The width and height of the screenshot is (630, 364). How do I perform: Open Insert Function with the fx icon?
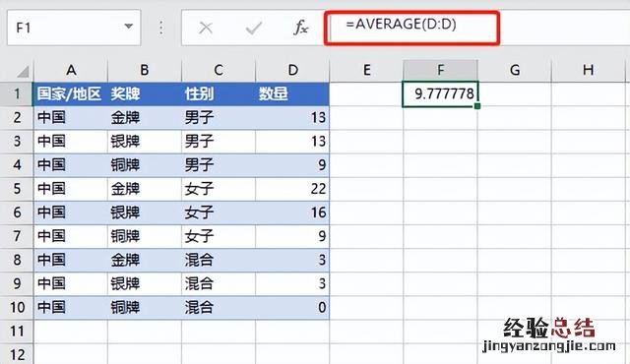pos(301,28)
